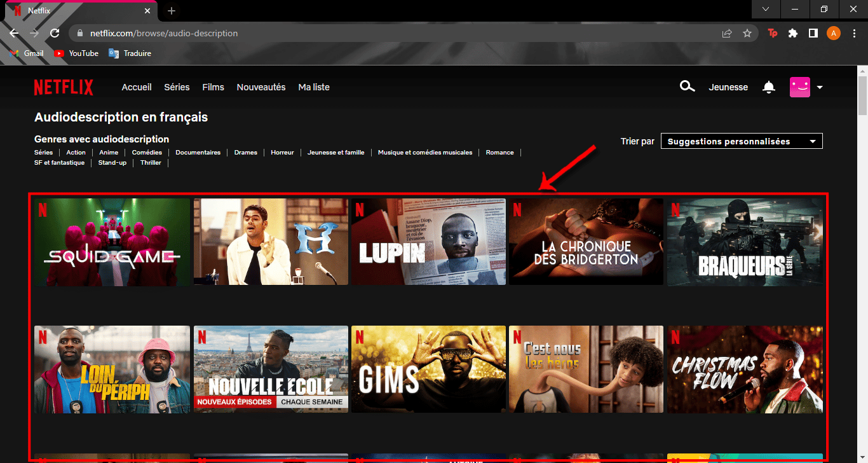Open the search magnifier icon
Image resolution: width=868 pixels, height=463 pixels.
(x=687, y=86)
